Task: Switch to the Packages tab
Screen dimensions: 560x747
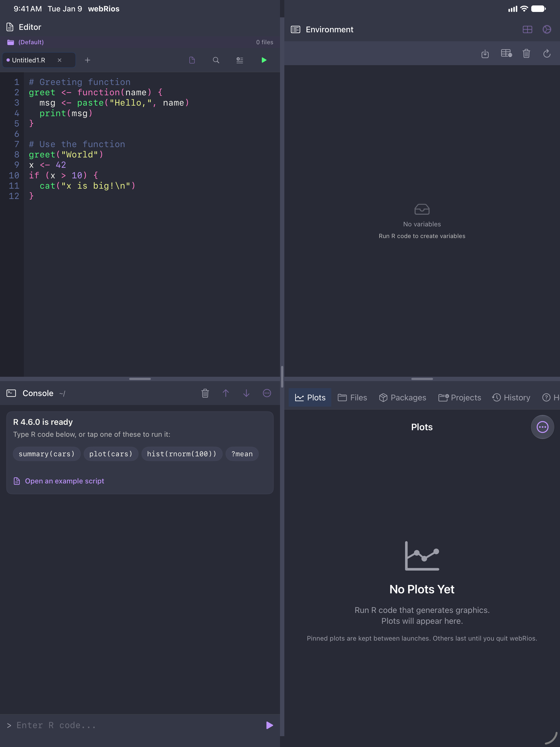Action: pos(402,397)
